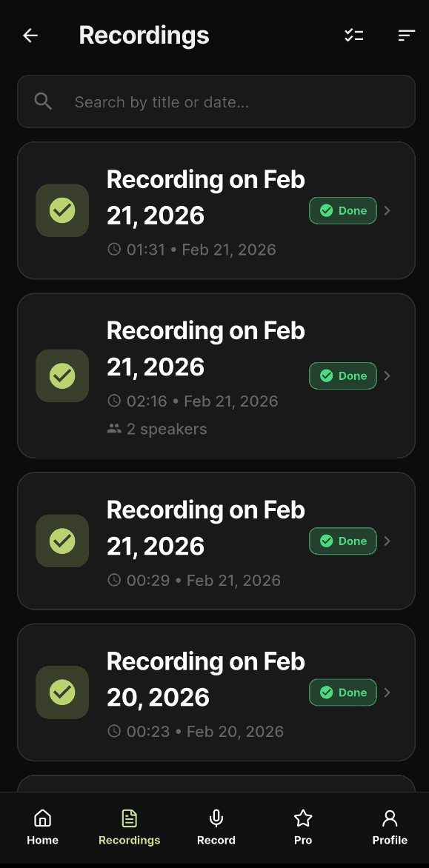Open the Home screen icon
The height and width of the screenshot is (868, 429).
(x=42, y=818)
